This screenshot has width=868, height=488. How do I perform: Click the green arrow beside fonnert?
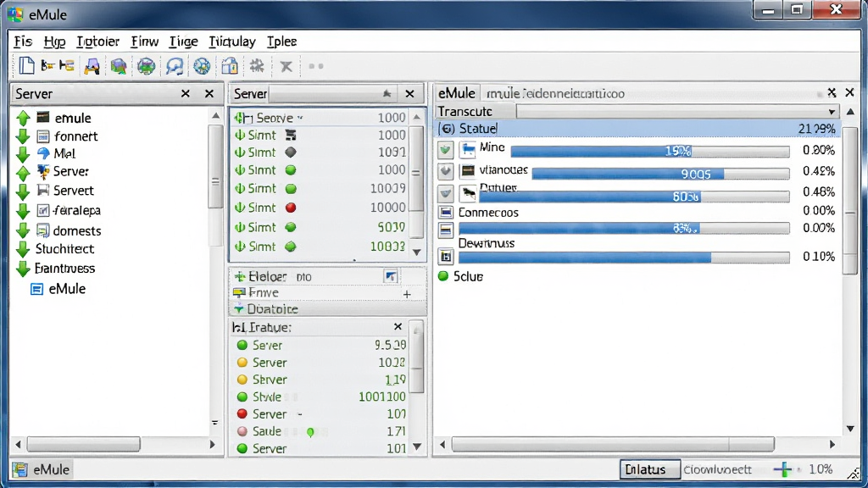(23, 136)
